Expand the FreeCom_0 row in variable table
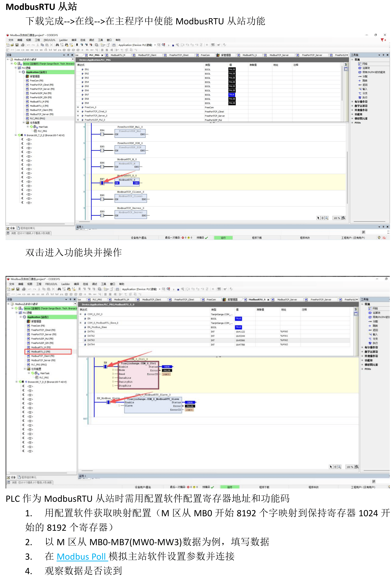Screen dimensions: 392x577 [x=78, y=107]
